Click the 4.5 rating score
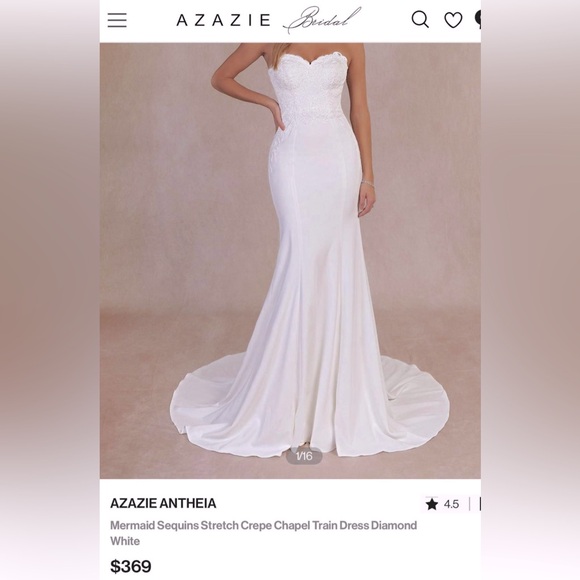Image resolution: width=580 pixels, height=580 pixels. pyautogui.click(x=451, y=504)
